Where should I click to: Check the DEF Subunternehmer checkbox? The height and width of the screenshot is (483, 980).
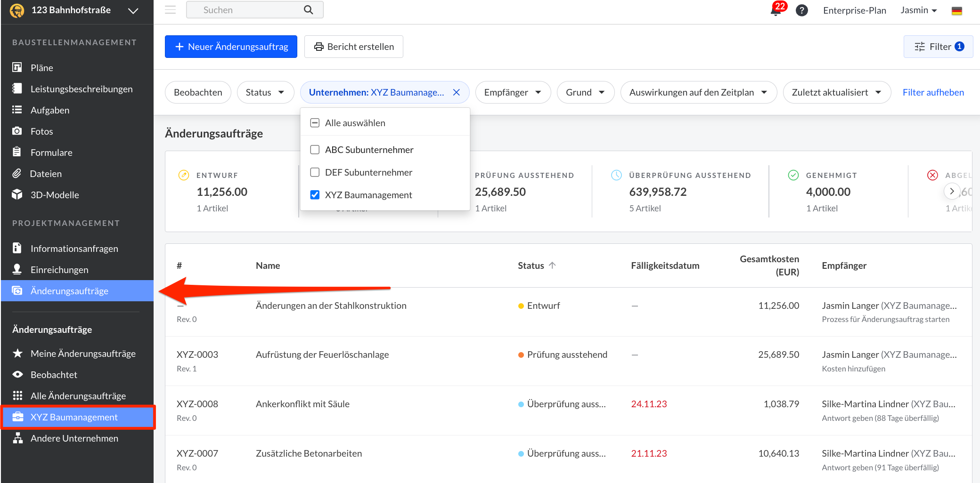pos(315,172)
